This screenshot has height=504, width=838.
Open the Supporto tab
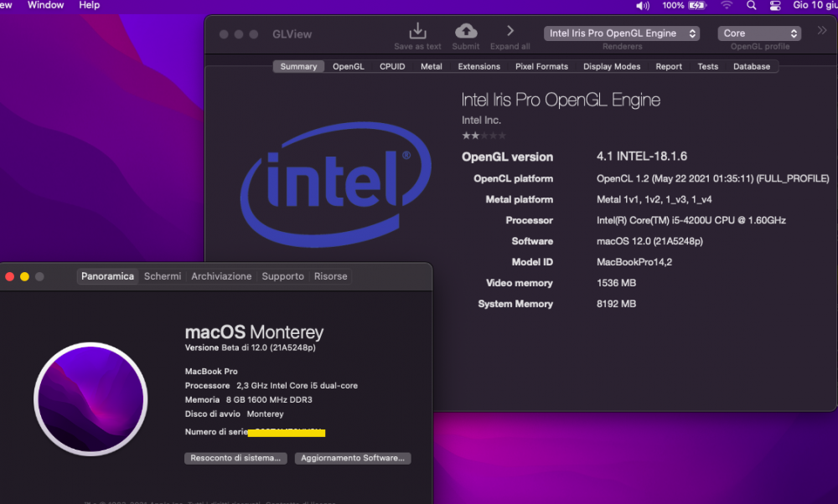[x=282, y=276]
